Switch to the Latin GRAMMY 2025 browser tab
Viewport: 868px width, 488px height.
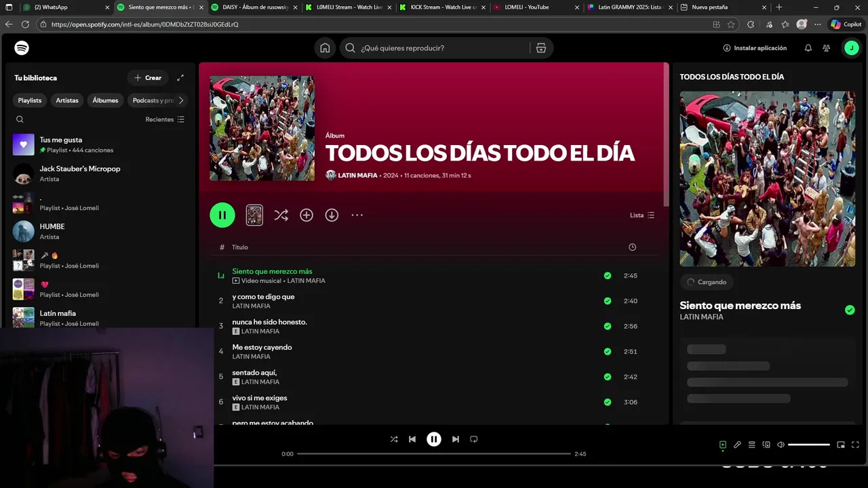pos(629,7)
